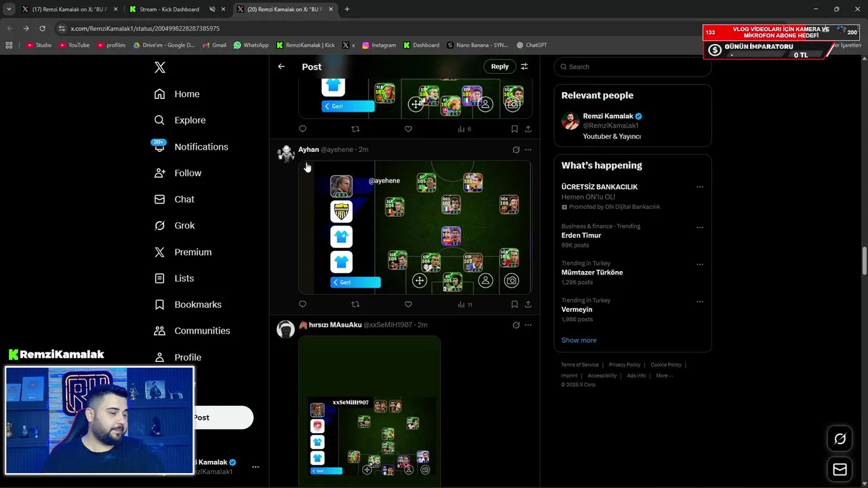Open Ayhan's squad image

pos(415,227)
